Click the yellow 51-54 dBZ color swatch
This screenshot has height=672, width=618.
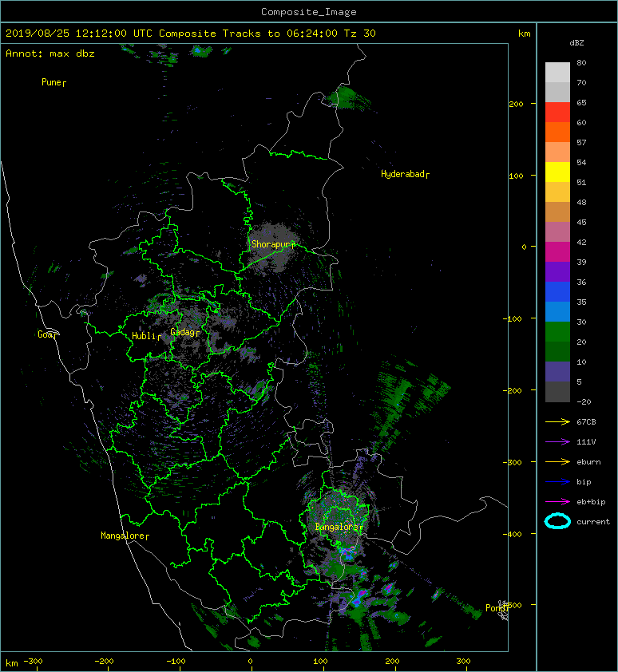coord(557,172)
